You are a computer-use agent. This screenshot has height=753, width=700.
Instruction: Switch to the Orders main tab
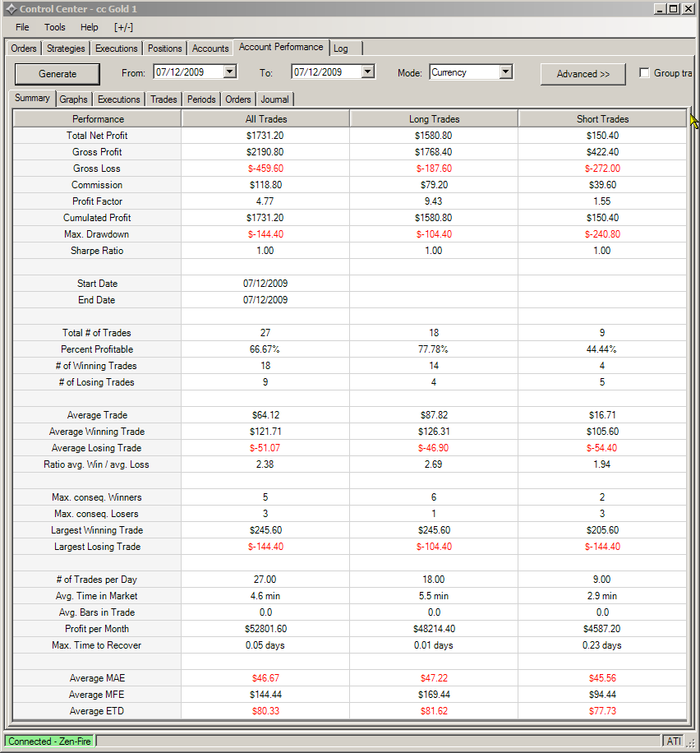pyautogui.click(x=24, y=49)
